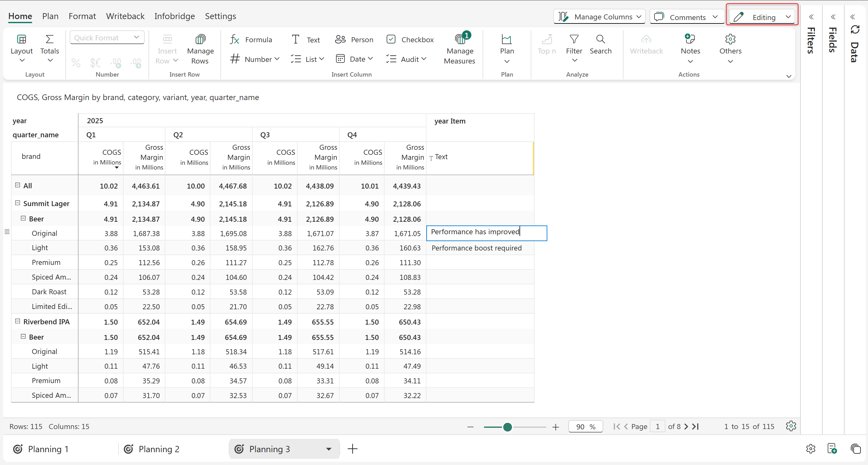The width and height of the screenshot is (868, 465).
Task: Open the Notes menu icon
Action: coord(690,39)
